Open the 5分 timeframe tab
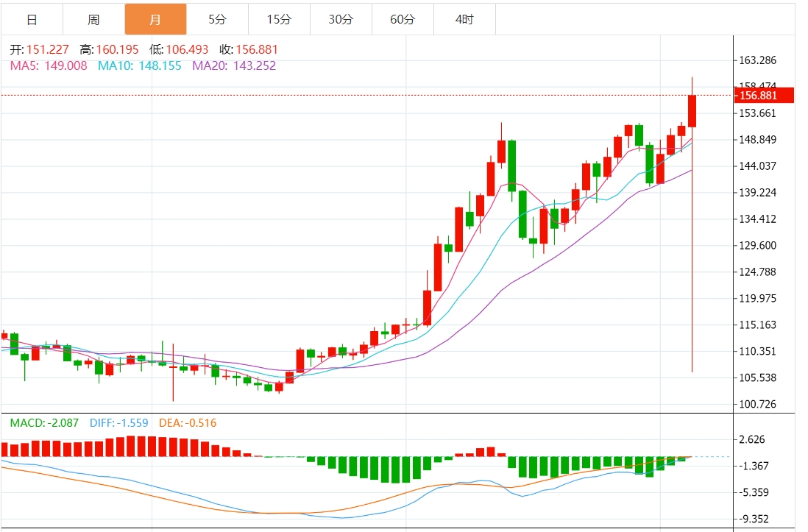The image size is (808, 532). tap(218, 20)
